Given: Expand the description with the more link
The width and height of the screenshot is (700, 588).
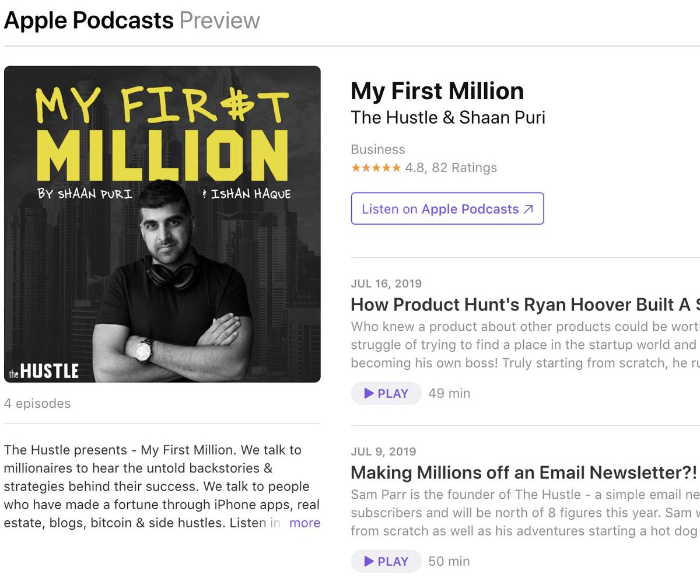Looking at the screenshot, I should click(304, 523).
